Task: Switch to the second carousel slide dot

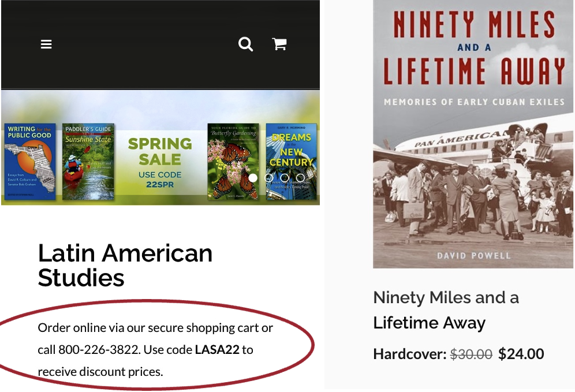Action: 268,178
